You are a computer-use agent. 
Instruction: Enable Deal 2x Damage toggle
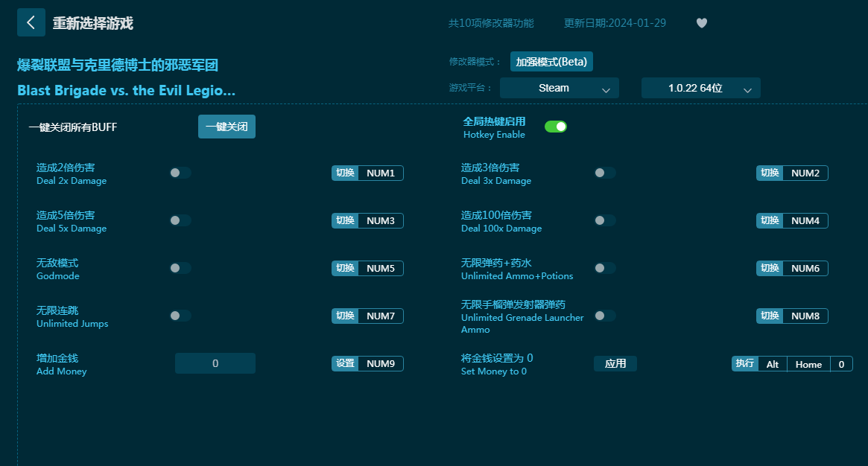tap(180, 173)
